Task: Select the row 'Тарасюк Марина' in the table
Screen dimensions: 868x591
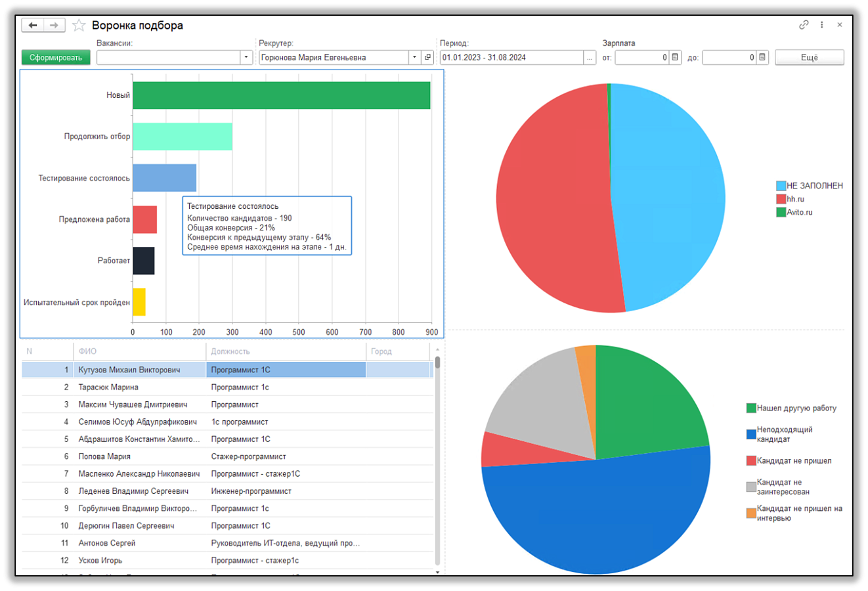Action: click(x=227, y=387)
